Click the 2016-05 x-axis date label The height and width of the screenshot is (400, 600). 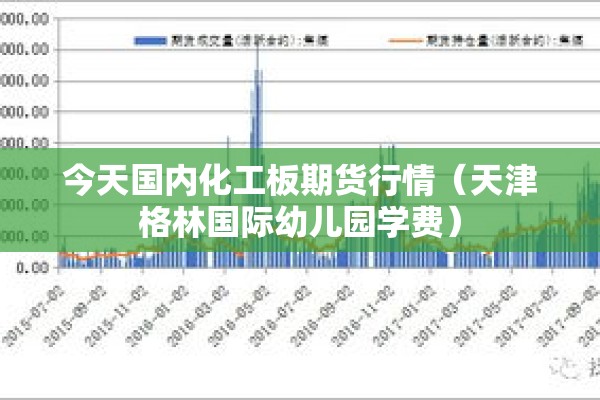tap(240, 317)
